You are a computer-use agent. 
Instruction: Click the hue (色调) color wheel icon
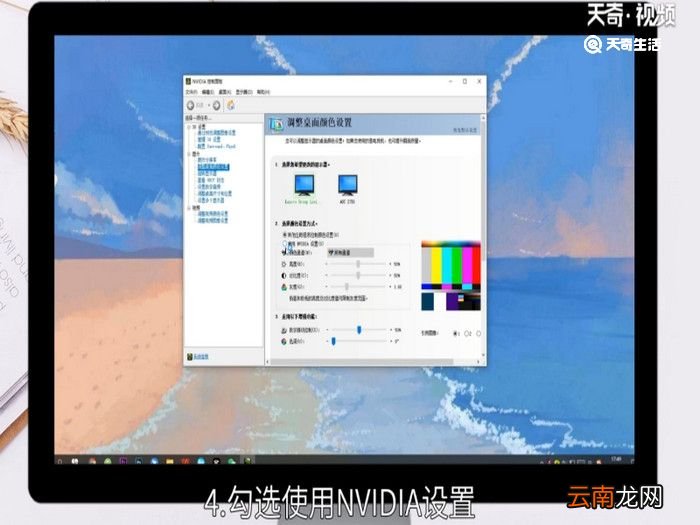tap(284, 341)
